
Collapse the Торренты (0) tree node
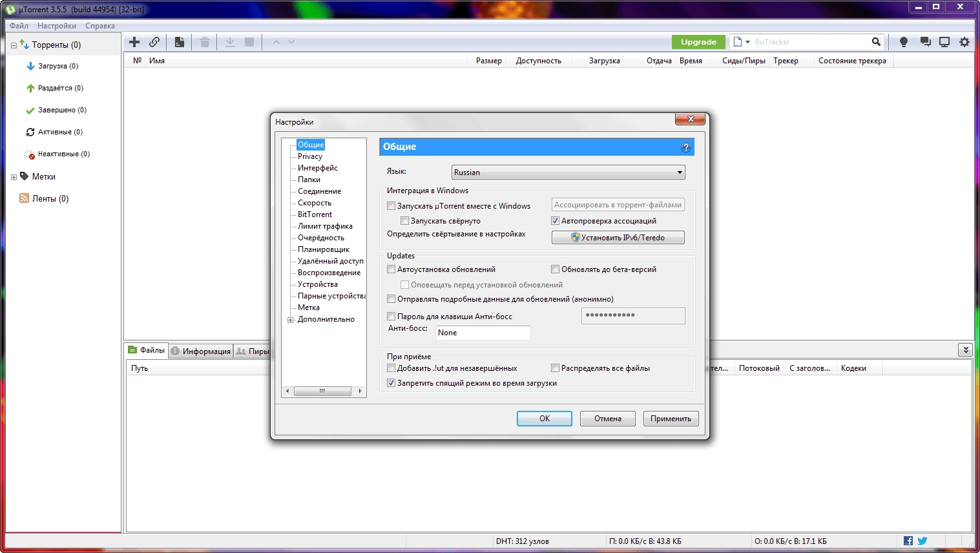click(14, 45)
